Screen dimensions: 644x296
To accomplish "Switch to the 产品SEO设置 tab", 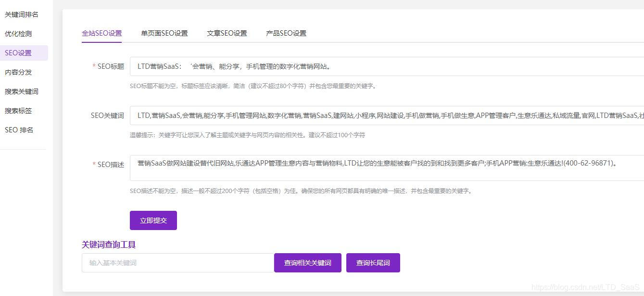I will point(286,33).
